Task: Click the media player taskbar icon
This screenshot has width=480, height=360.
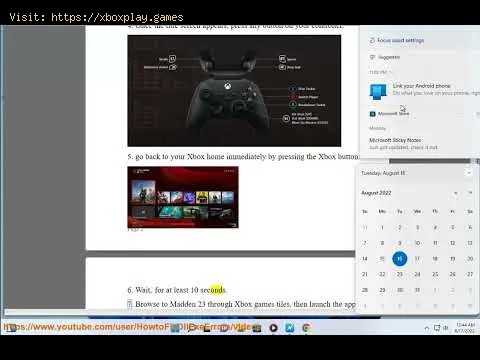Action: (273, 328)
